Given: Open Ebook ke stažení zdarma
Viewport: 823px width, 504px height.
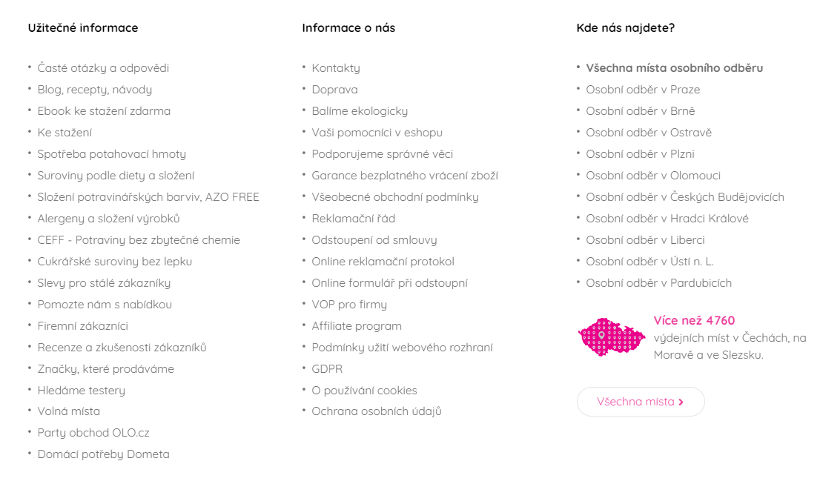Looking at the screenshot, I should pyautogui.click(x=104, y=111).
